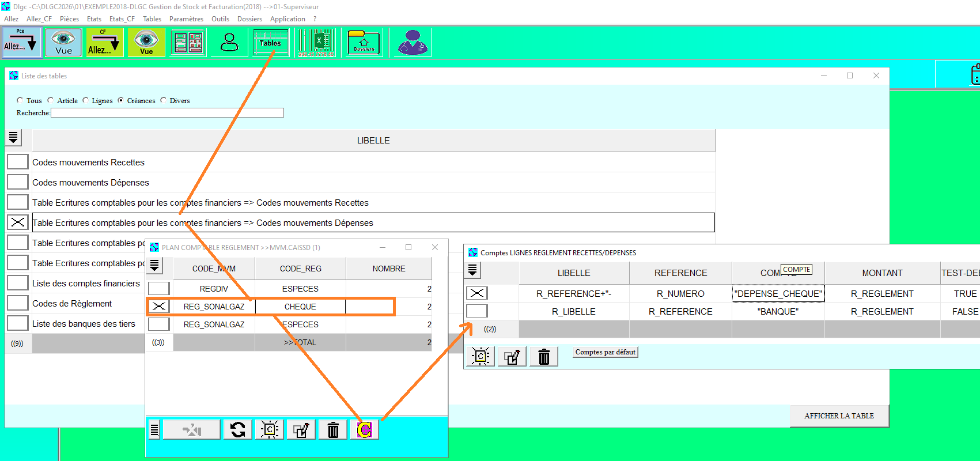Select the Tous radio button

(20, 100)
